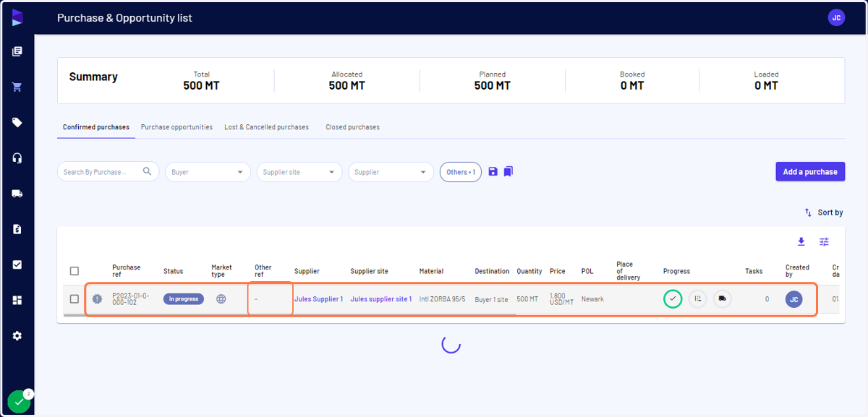Switch to Purchase opportunities tab
Screen dimensions: 868x417
pos(176,127)
